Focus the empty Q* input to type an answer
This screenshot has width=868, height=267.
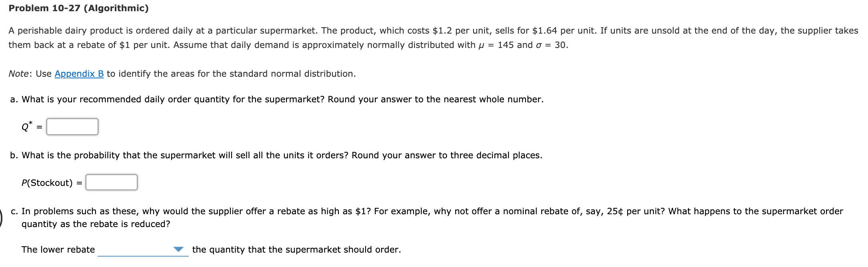pos(72,127)
